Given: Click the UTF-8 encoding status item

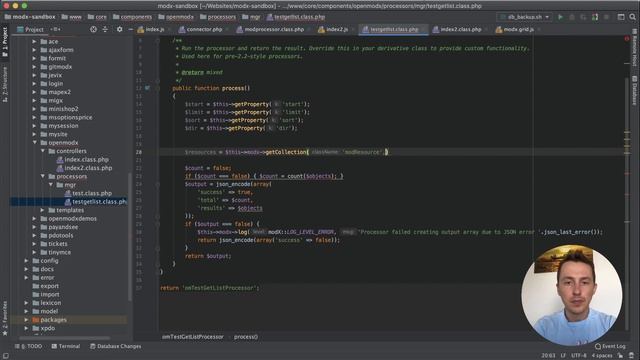Looking at the screenshot, I should (578, 356).
